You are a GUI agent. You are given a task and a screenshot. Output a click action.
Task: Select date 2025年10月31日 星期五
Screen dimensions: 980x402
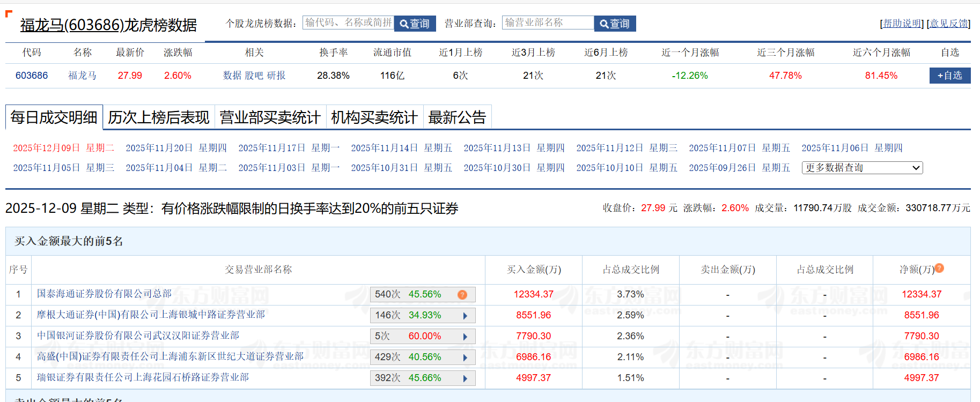[x=402, y=168]
